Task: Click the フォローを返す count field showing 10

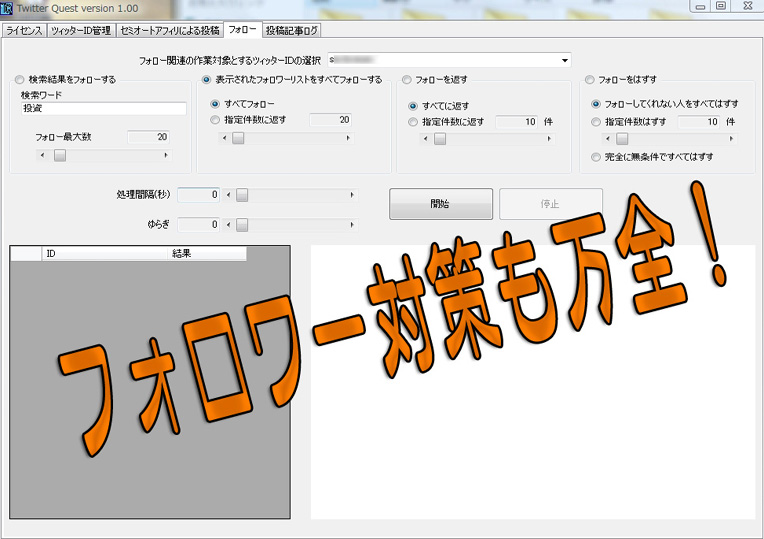Action: [x=517, y=122]
